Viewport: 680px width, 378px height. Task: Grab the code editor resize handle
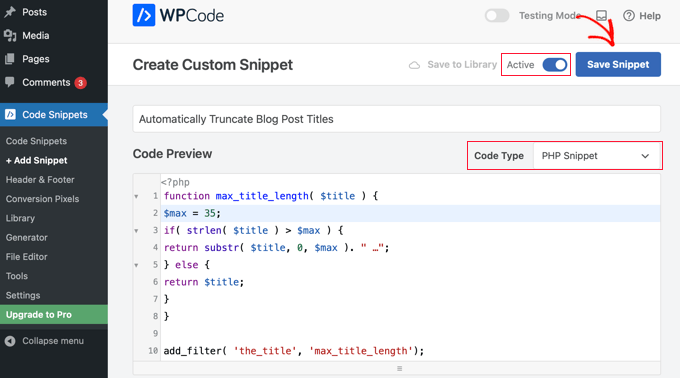point(399,368)
